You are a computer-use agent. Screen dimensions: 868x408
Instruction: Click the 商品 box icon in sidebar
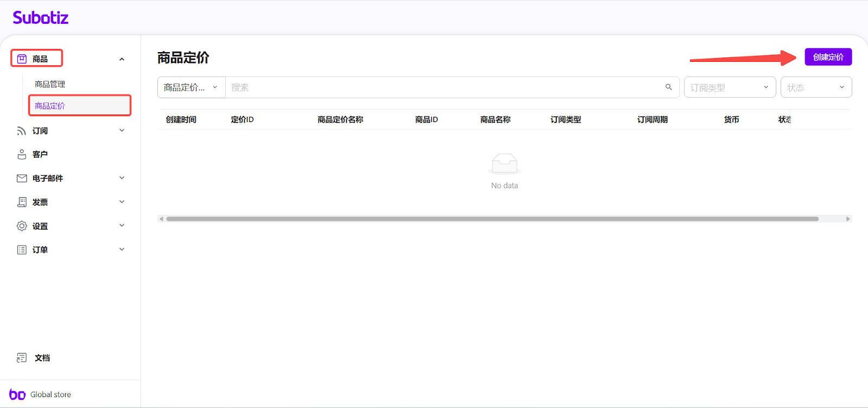(22, 59)
